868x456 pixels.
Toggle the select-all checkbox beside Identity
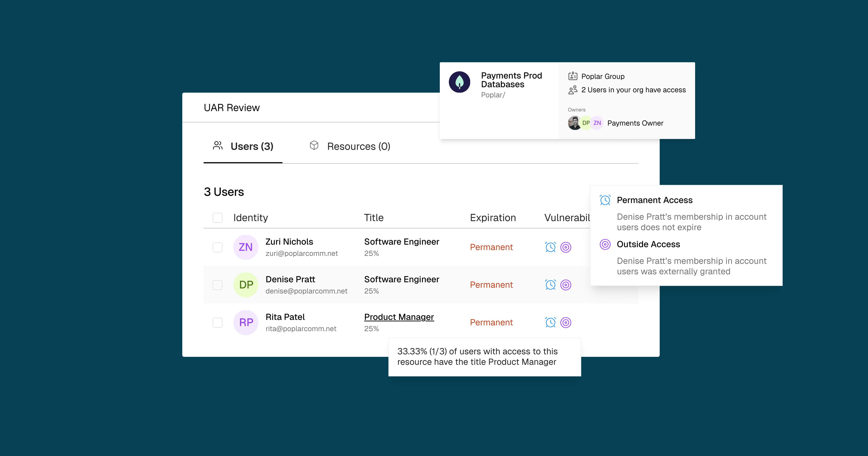click(x=217, y=218)
